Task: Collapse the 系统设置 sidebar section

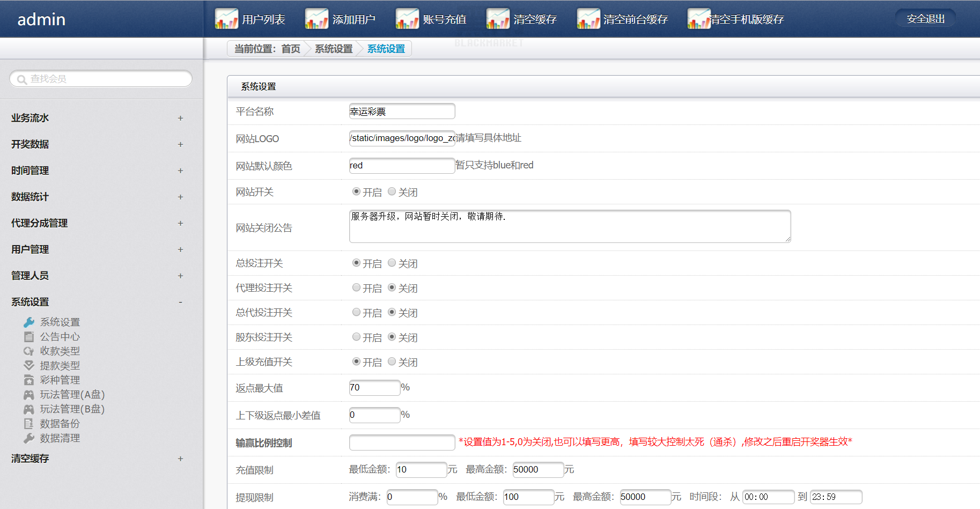Action: [x=180, y=302]
